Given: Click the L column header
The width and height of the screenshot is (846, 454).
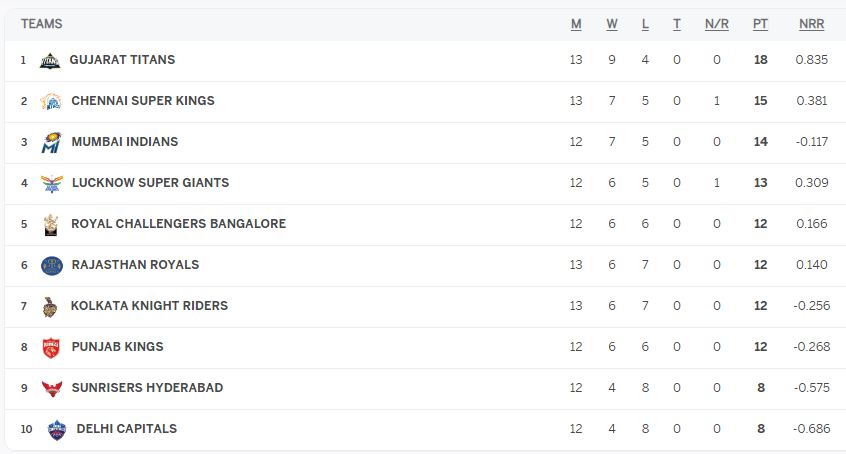Looking at the screenshot, I should point(645,24).
